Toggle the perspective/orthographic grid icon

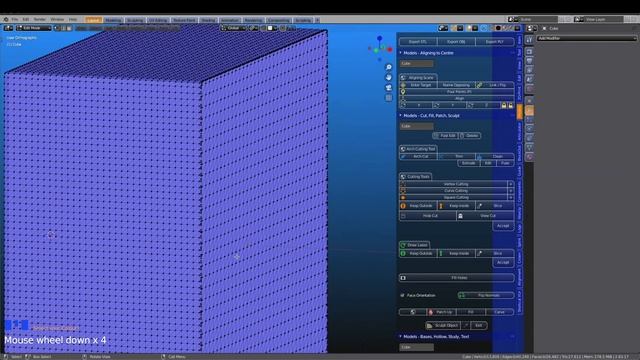coord(389,98)
